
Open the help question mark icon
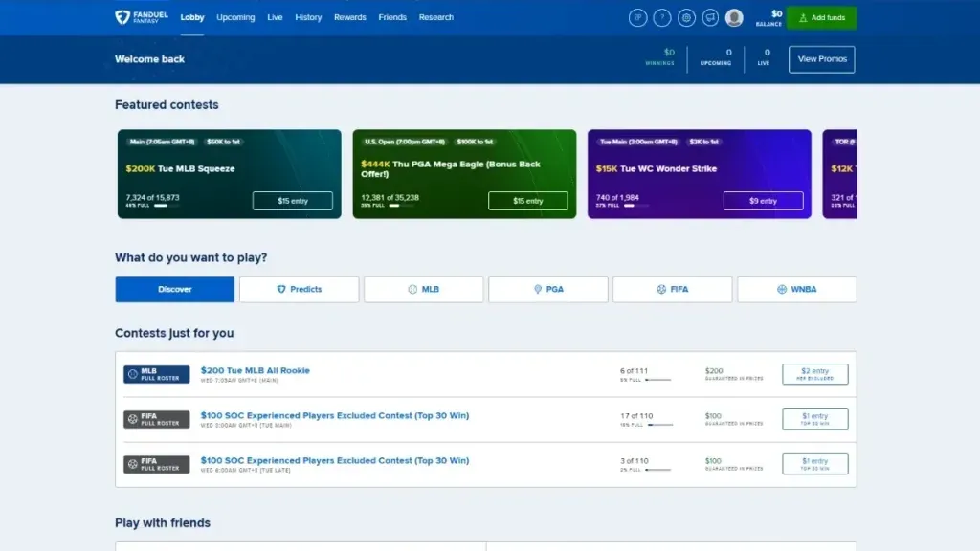pos(662,18)
